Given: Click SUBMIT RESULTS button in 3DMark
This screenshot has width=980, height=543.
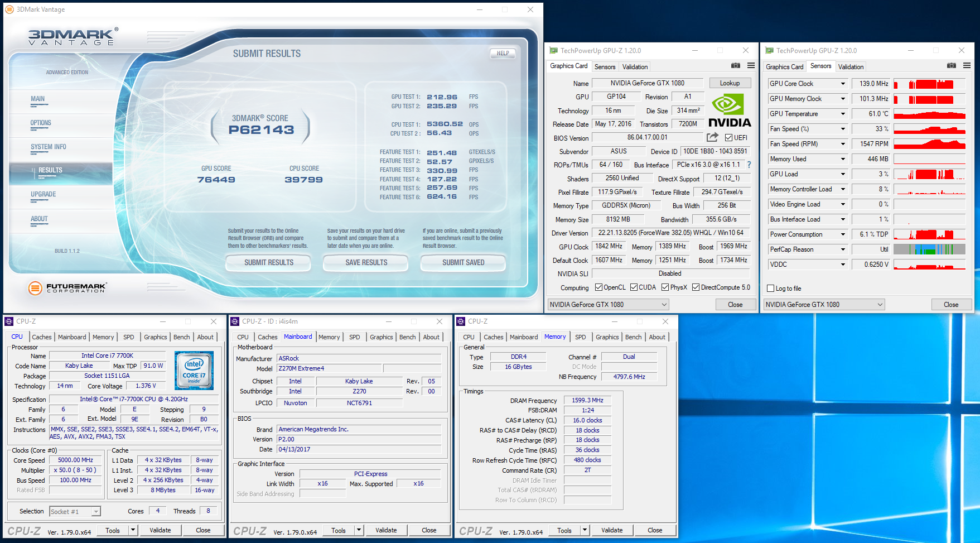Looking at the screenshot, I should click(268, 262).
